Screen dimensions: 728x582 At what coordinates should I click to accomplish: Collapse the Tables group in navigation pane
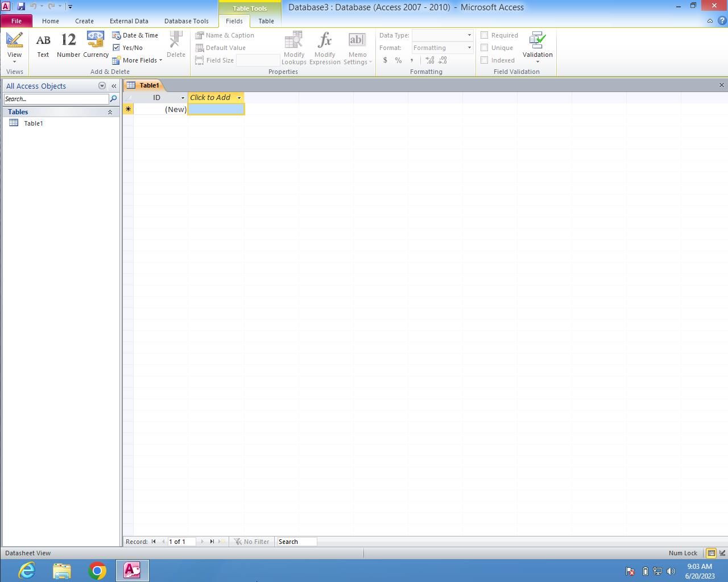pyautogui.click(x=110, y=112)
